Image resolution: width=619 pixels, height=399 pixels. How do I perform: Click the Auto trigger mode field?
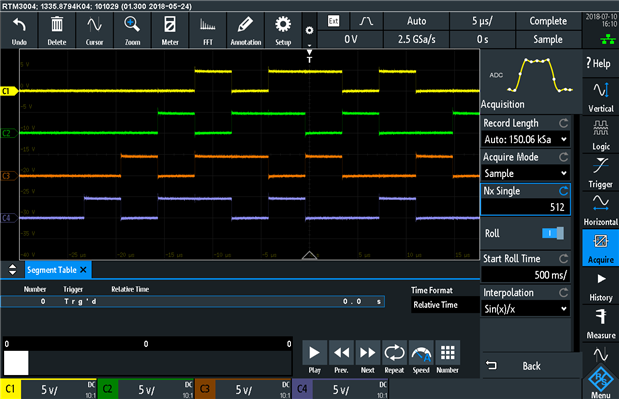tap(416, 21)
